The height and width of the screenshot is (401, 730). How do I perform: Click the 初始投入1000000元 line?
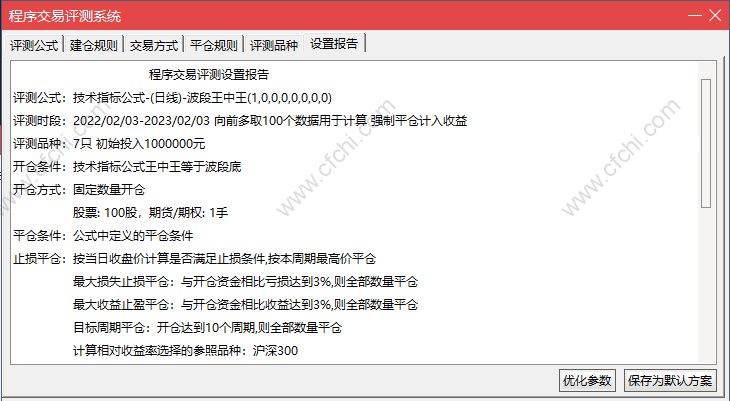109,144
